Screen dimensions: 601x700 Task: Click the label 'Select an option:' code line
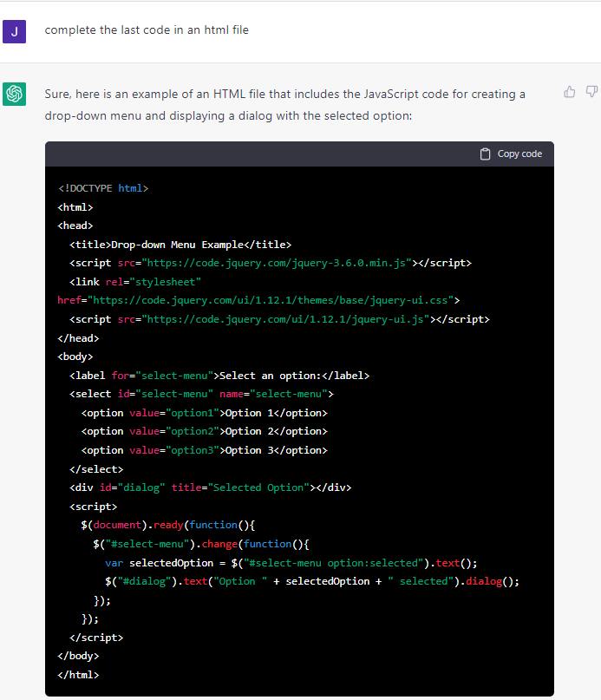pos(219,376)
